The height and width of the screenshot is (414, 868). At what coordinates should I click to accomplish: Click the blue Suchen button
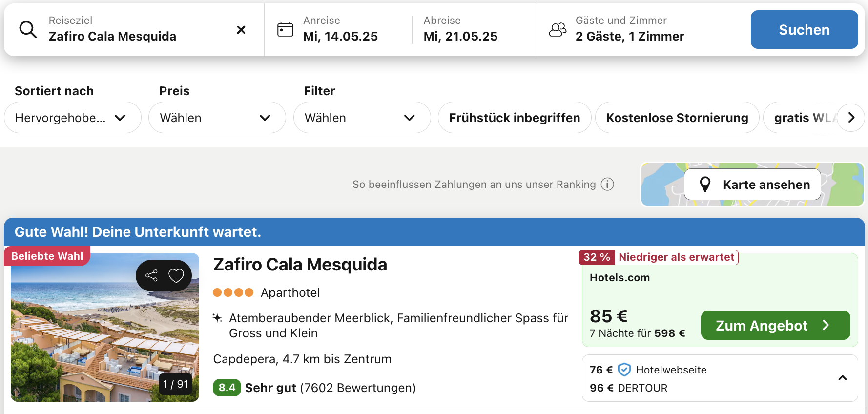point(805,30)
